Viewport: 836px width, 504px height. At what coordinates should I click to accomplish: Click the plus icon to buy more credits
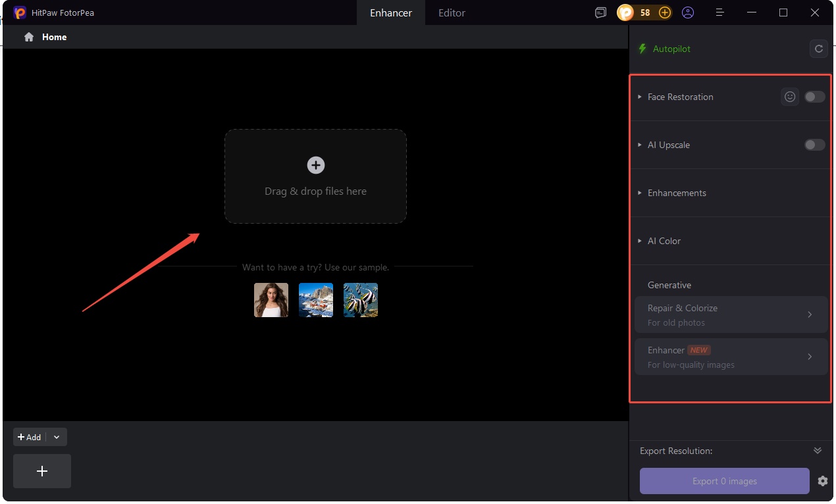point(664,12)
